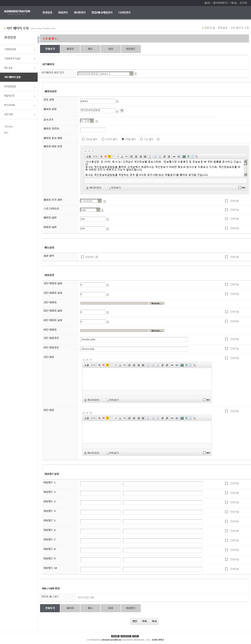The image size is (251, 644).
Task: Check 전체적용 for 여분필드 1
Action: 227,483
